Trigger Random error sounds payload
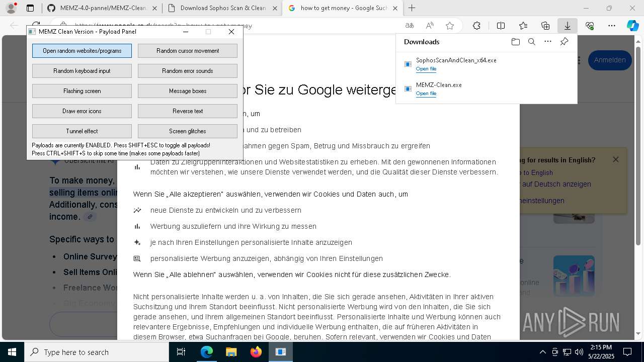644x362 pixels. 188,71
